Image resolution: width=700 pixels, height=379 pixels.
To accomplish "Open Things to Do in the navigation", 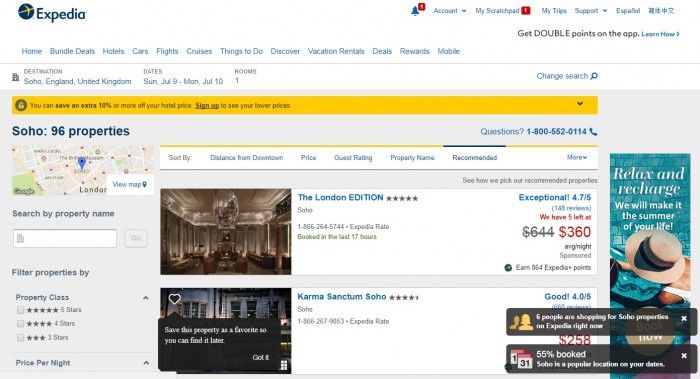I will tap(242, 51).
